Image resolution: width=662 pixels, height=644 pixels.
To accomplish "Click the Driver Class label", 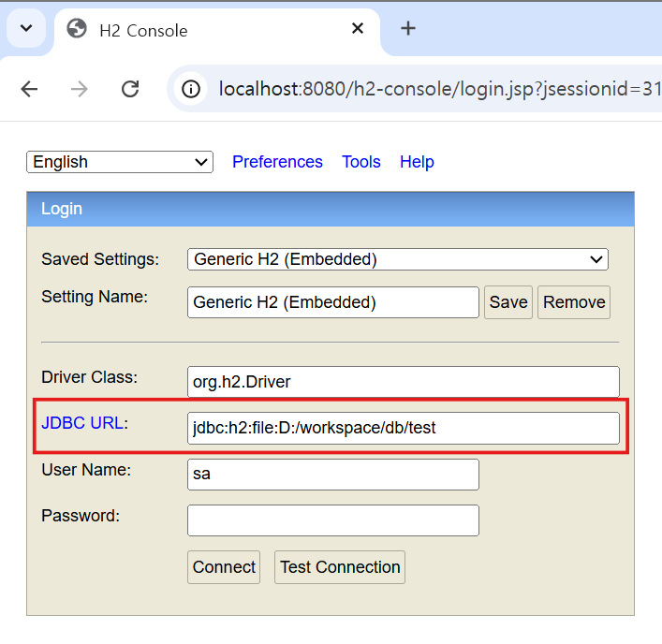I will [90, 377].
